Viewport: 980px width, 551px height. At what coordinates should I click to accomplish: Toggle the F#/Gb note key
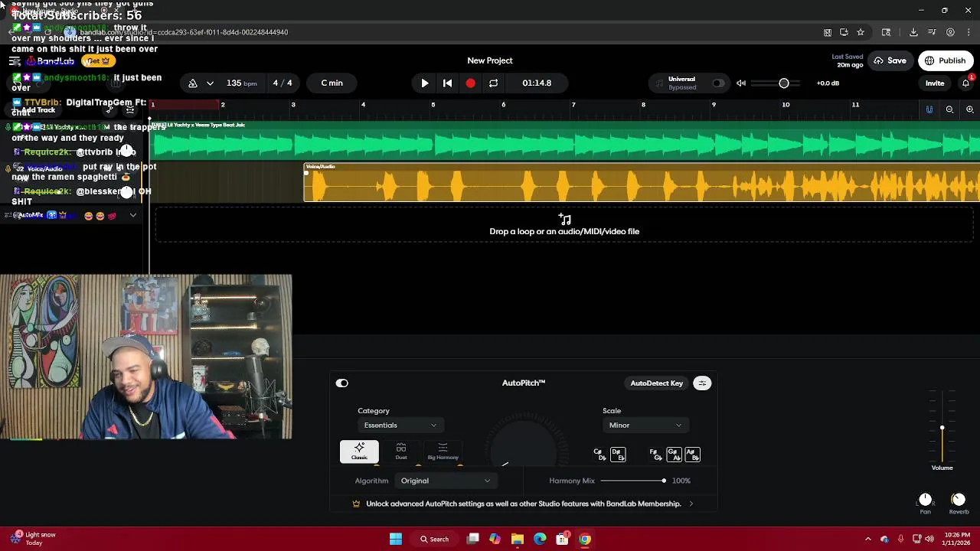(x=655, y=455)
